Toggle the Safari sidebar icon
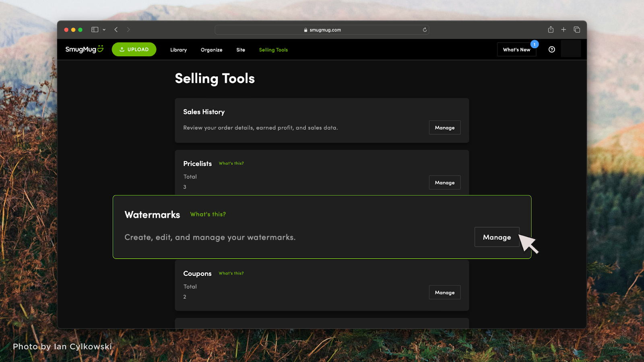Viewport: 644px width, 362px height. pos(95,30)
